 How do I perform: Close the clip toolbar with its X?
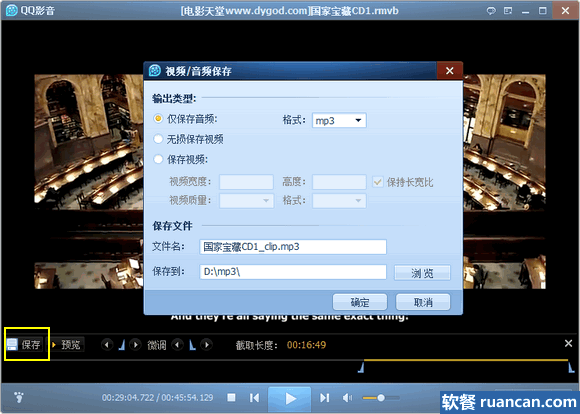pyautogui.click(x=569, y=343)
